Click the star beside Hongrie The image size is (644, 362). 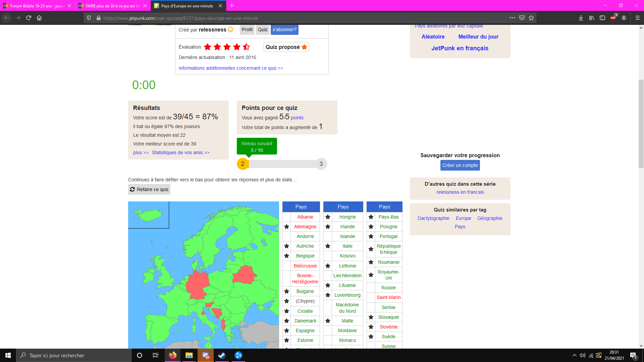click(328, 217)
